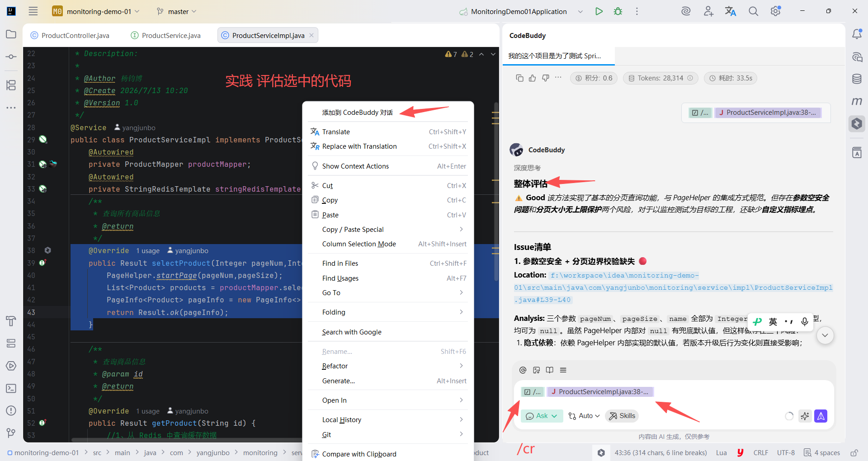Open the Commit tool window icon
Screen dimensions: 868x461
(x=11, y=56)
